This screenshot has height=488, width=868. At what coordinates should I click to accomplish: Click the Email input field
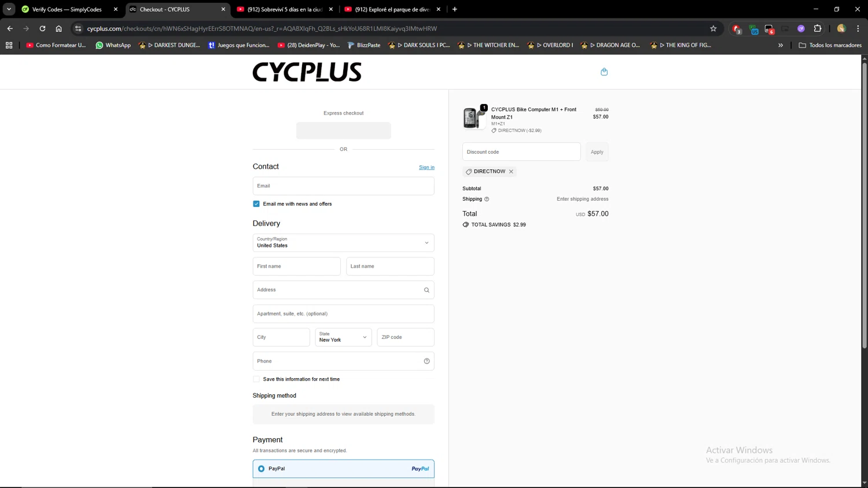coord(343,186)
